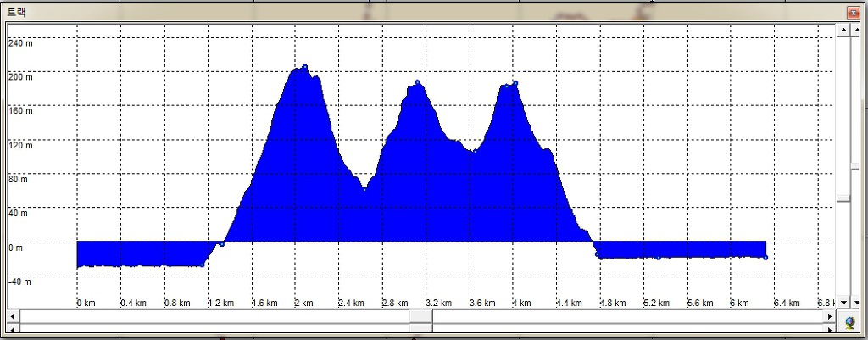Viewport: 868px width, 340px height.
Task: Select the saddle point near 3.6 km
Action: pyautogui.click(x=475, y=151)
